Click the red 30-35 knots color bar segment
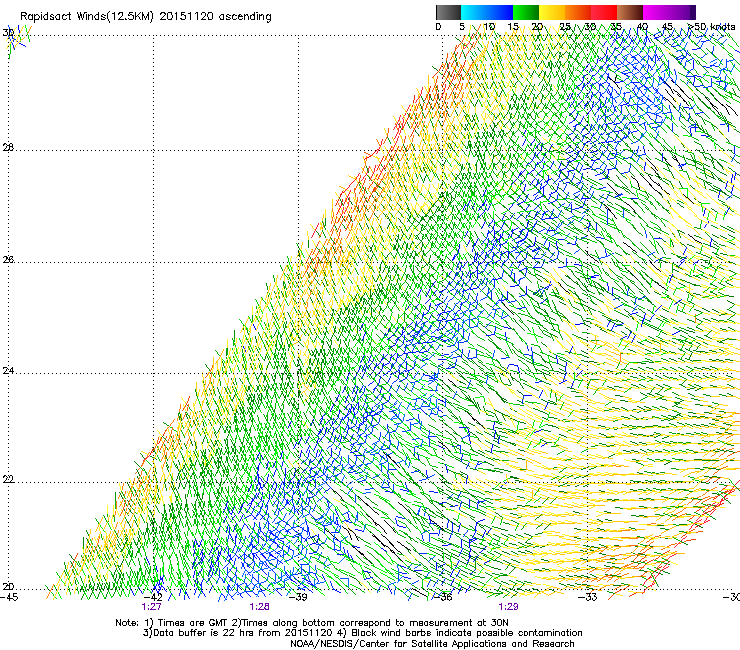 click(x=604, y=12)
